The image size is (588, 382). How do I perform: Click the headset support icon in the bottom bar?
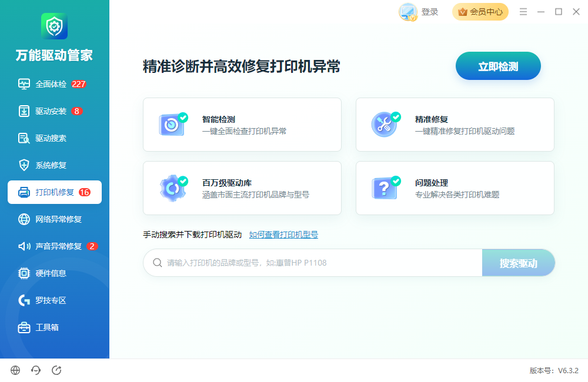36,370
